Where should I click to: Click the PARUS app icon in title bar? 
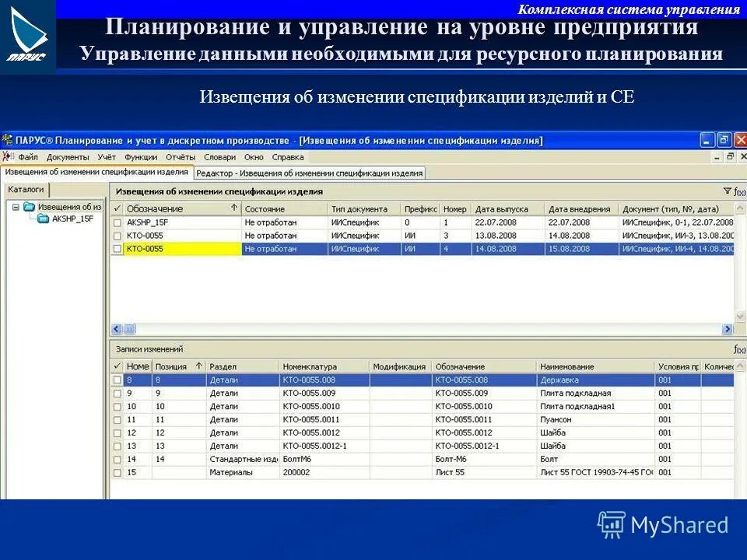tap(7, 141)
